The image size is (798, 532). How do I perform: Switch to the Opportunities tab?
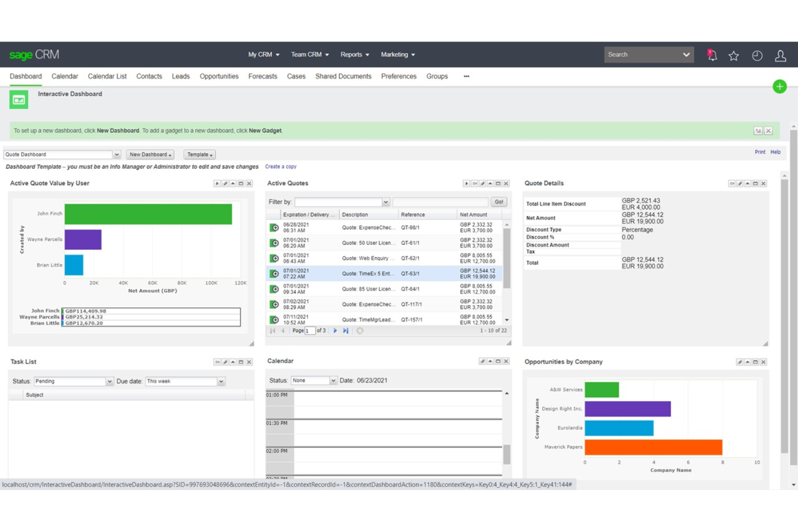(x=218, y=76)
